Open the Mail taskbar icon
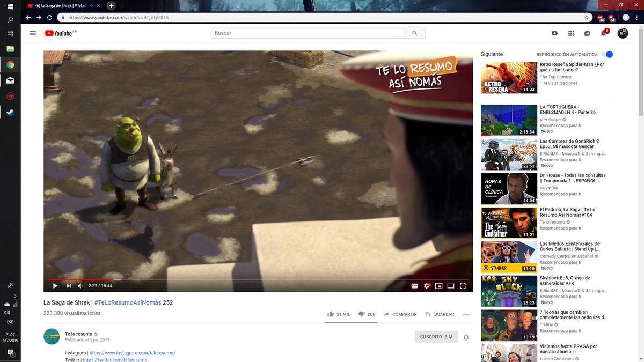644x362 pixels. coord(10,80)
